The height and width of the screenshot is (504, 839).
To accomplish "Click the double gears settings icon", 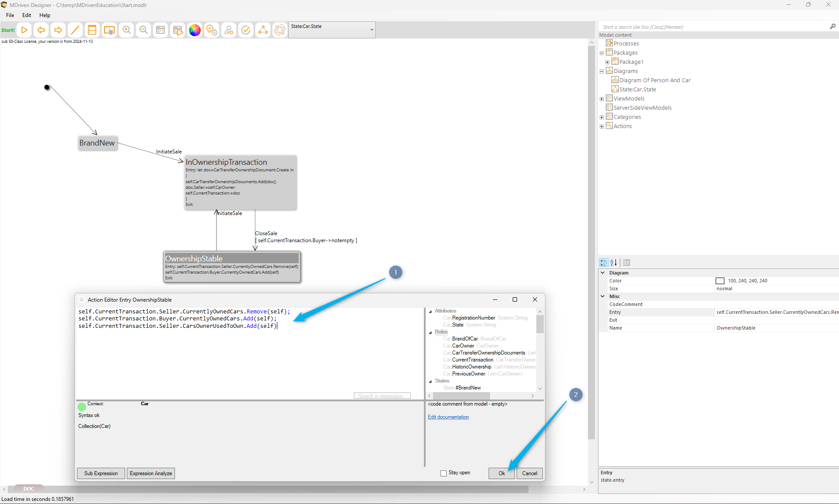I will pos(212,30).
